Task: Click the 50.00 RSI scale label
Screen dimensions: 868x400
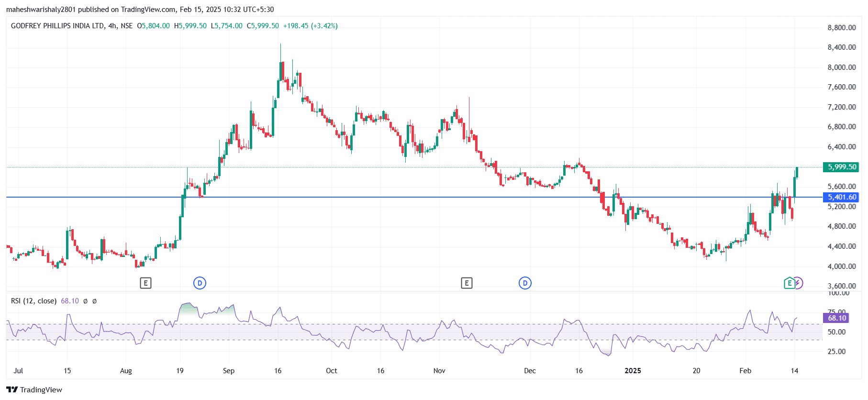Action: tap(836, 332)
